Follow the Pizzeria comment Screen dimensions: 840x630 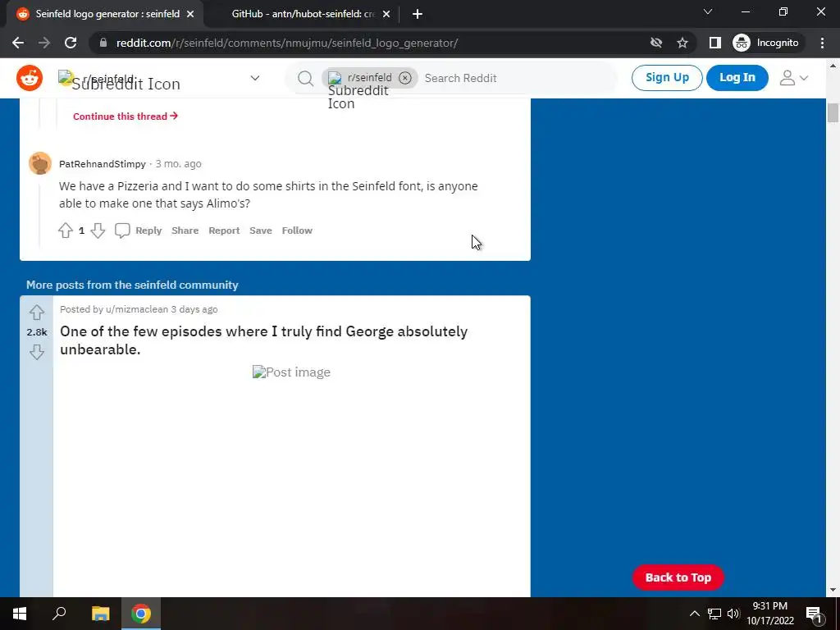(297, 231)
